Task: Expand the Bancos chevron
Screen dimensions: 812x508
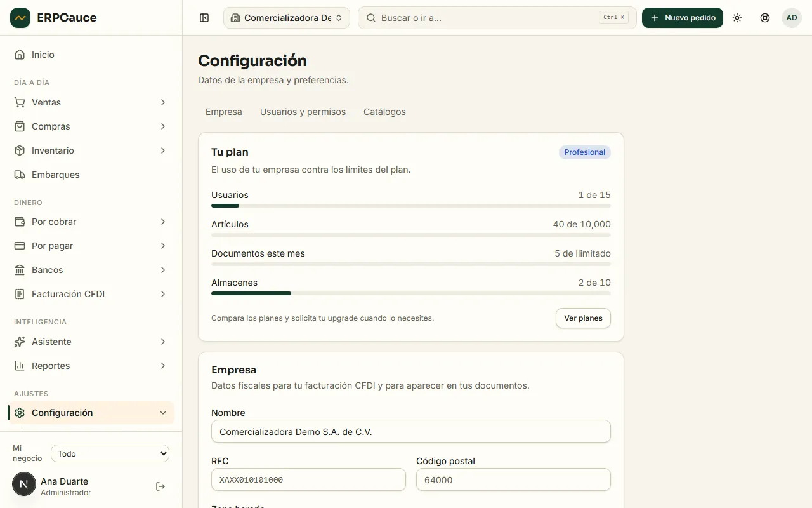Action: click(x=163, y=270)
